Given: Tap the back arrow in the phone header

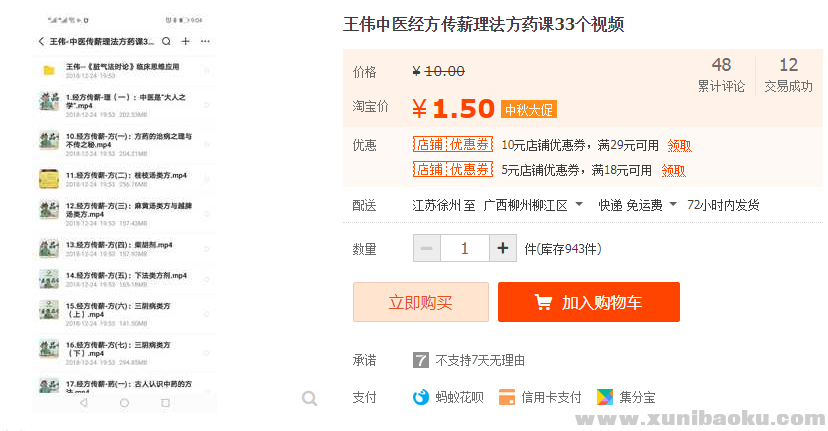Looking at the screenshot, I should (41, 42).
